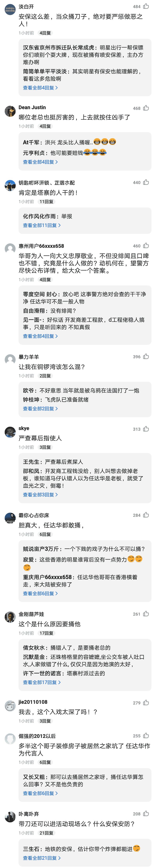Open skye's profile avatar
Screen dimensions: 155x868
[10, 432]
